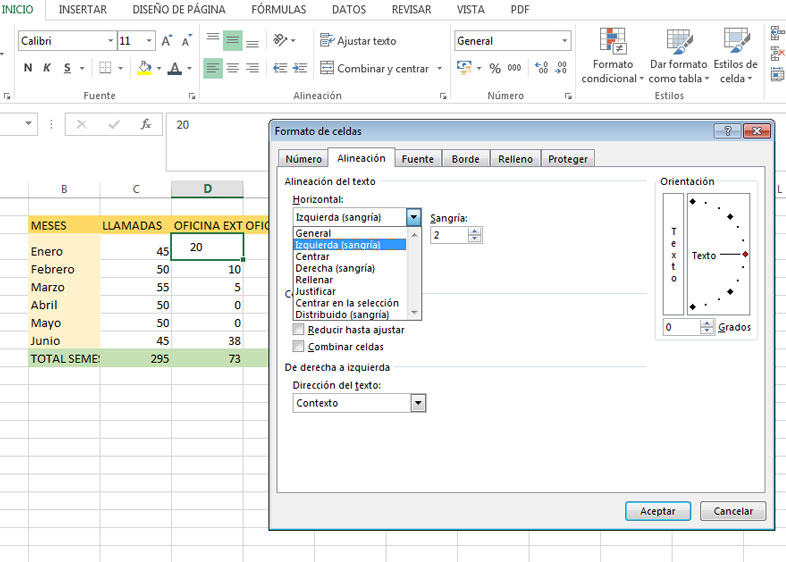Toggle underline (S) formatting
The image size is (786, 562).
click(67, 68)
